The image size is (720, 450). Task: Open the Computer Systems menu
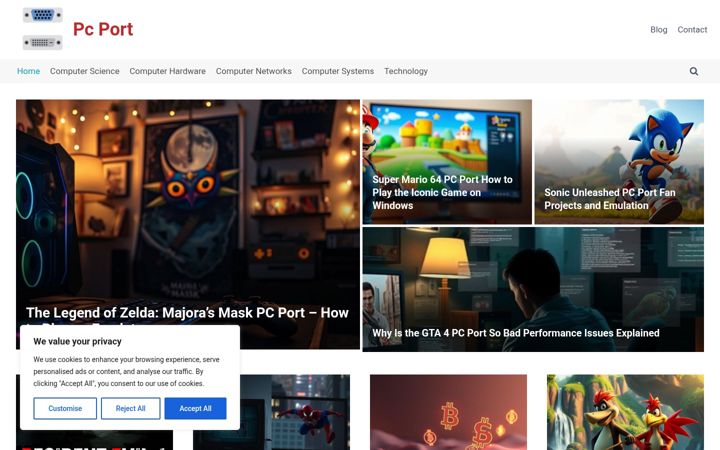pos(338,71)
